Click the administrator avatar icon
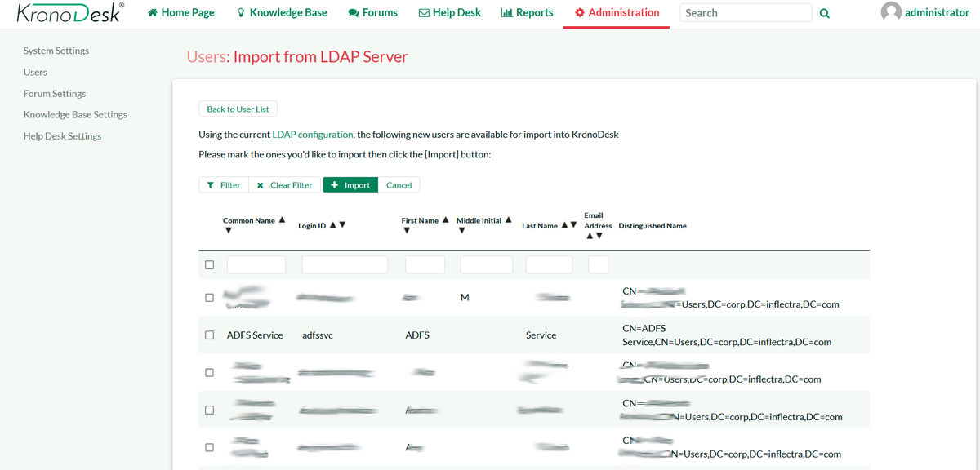 point(891,12)
